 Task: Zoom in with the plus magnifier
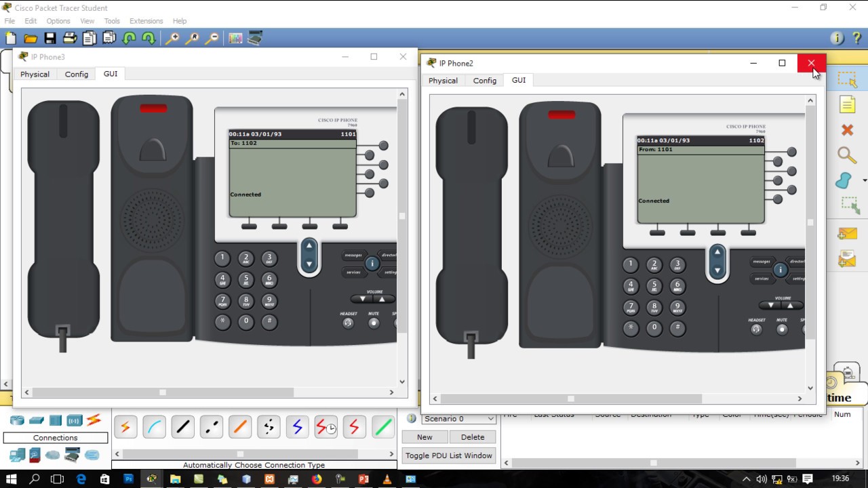click(172, 39)
